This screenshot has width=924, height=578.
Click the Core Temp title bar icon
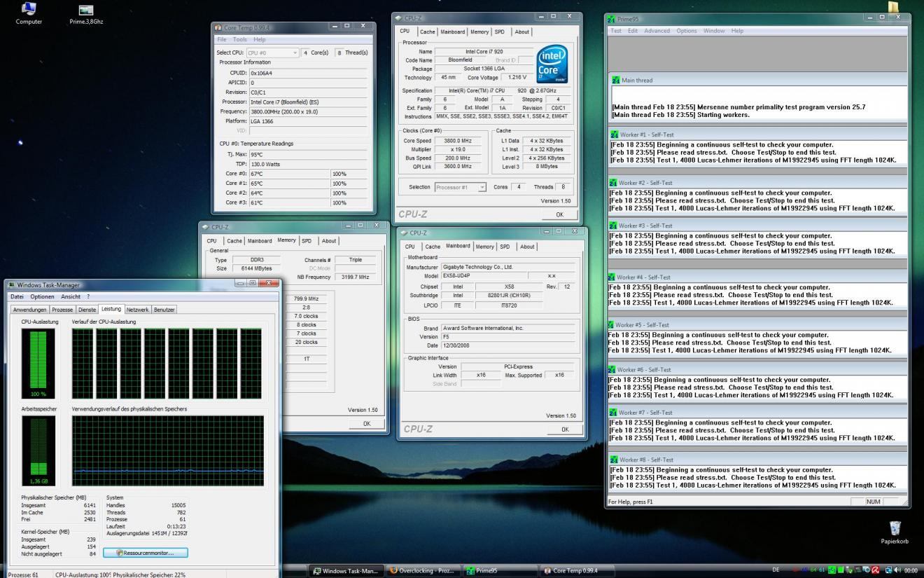[218, 27]
